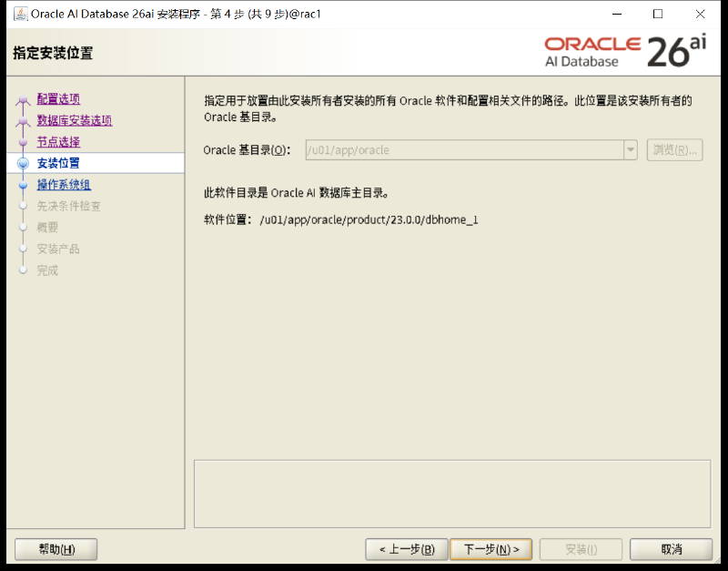Image resolution: width=728 pixels, height=571 pixels.
Task: Jump to the 操作系统组 step
Action: click(64, 185)
